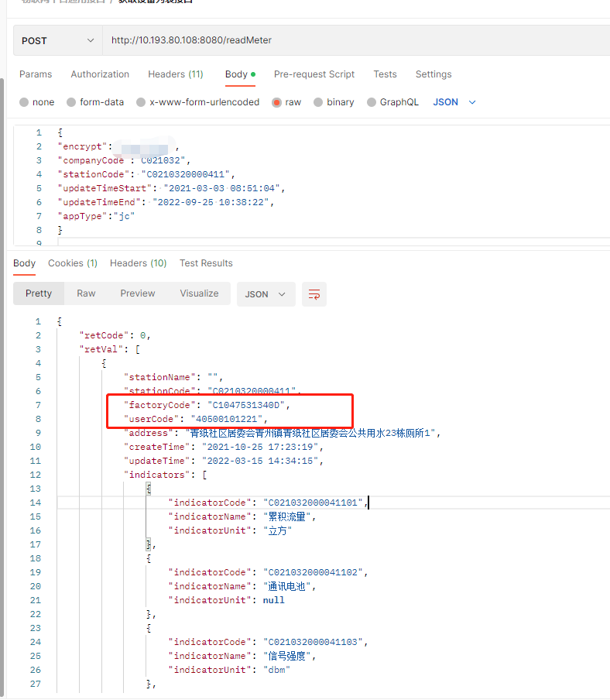The width and height of the screenshot is (610, 700).
Task: Select the request Body tab
Action: coord(240,74)
